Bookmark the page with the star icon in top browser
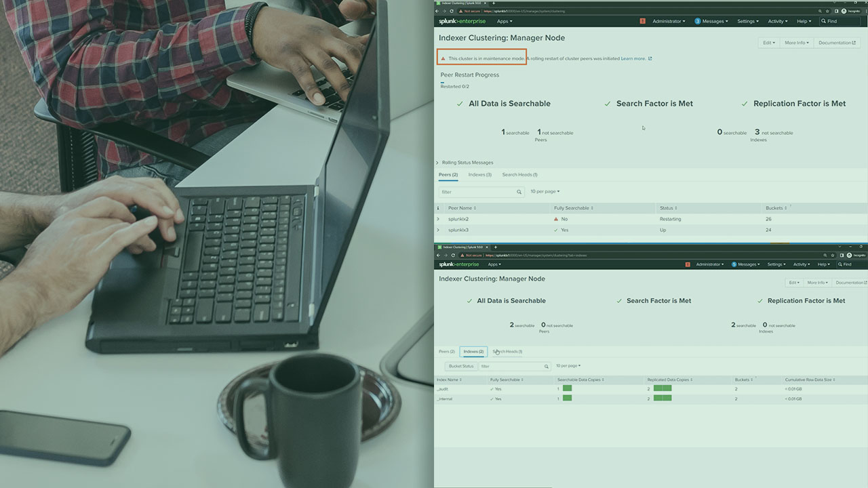The image size is (868, 488). click(x=829, y=12)
